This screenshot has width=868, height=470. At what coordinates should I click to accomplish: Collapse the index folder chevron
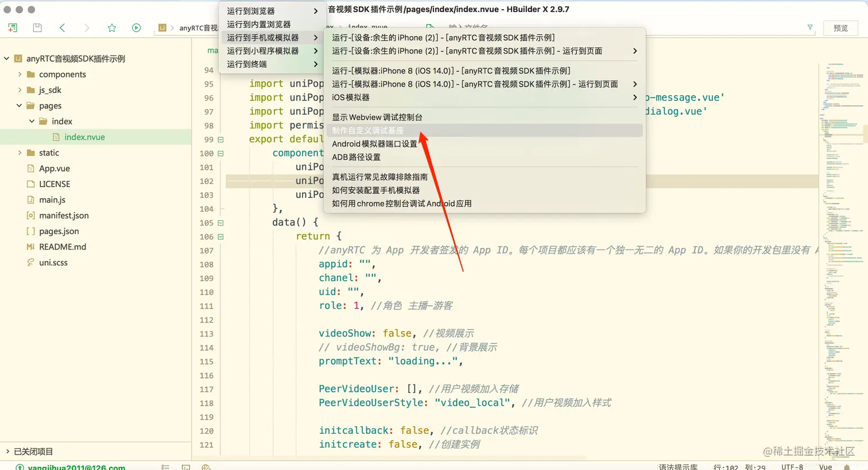(x=32, y=121)
